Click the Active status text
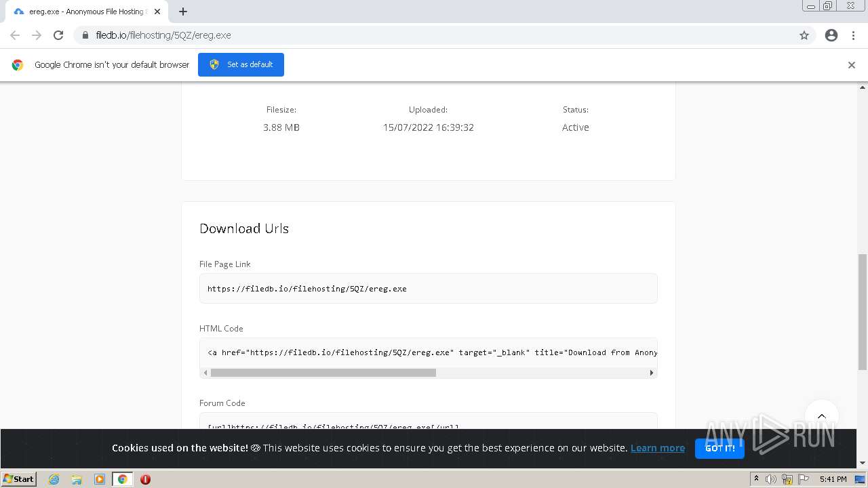The height and width of the screenshot is (488, 868). click(576, 127)
